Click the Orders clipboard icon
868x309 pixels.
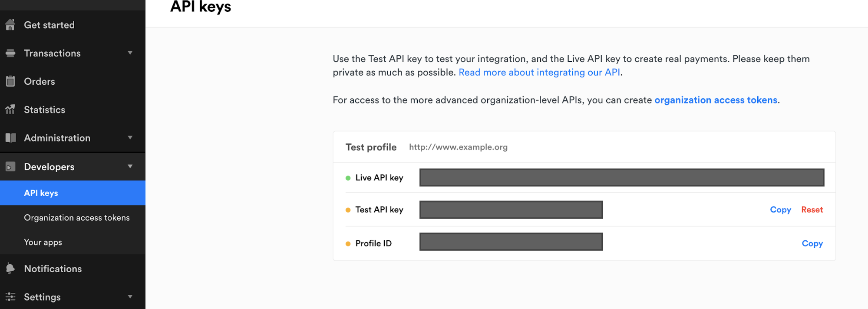10,81
